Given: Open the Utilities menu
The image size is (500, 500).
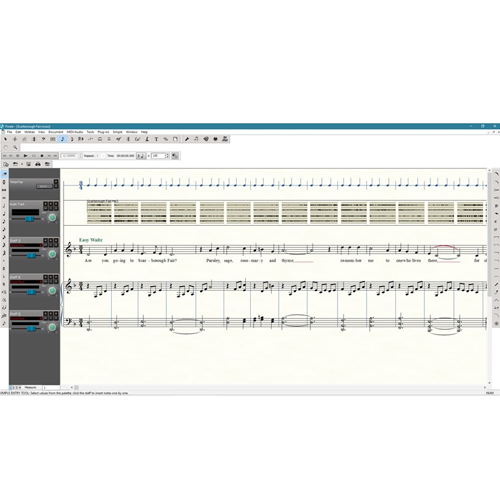Looking at the screenshot, I should [29, 132].
